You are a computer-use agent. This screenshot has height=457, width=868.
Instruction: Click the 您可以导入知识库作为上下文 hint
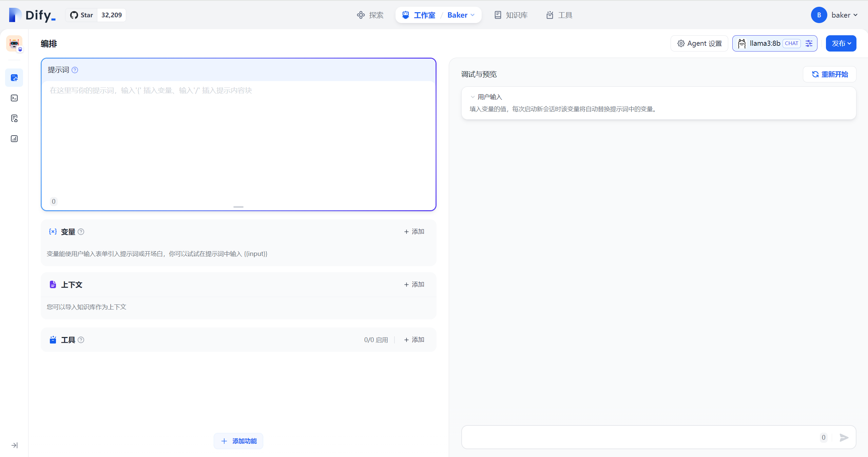(86, 307)
